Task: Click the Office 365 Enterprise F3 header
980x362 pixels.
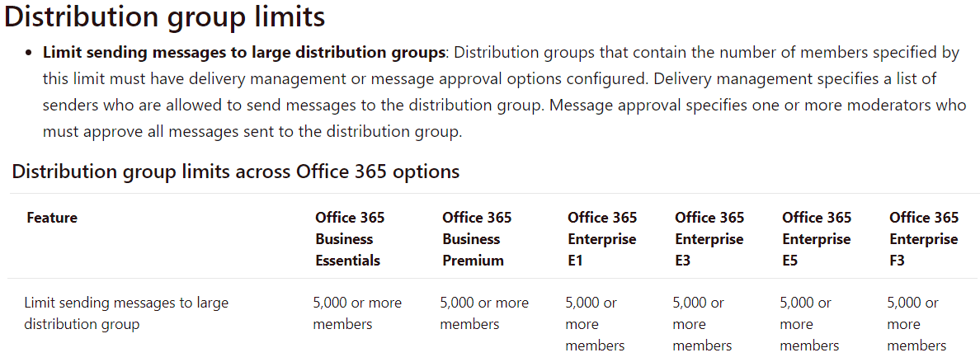Action: pos(924,239)
